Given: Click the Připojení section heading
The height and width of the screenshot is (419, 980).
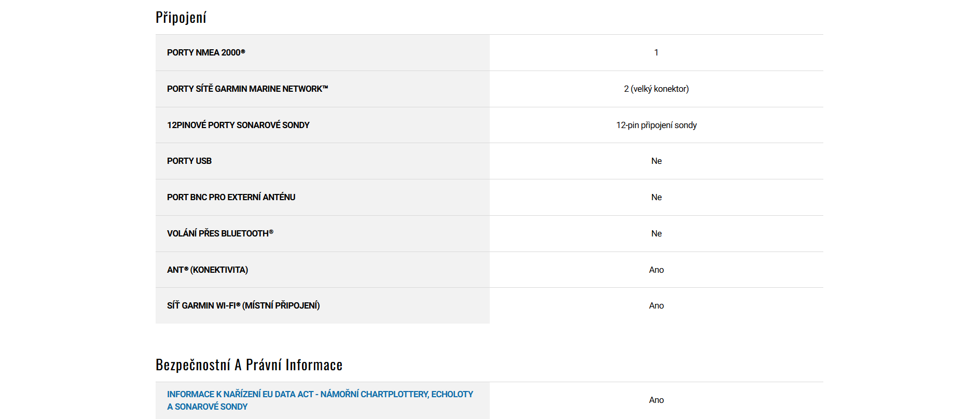Looking at the screenshot, I should (x=181, y=18).
